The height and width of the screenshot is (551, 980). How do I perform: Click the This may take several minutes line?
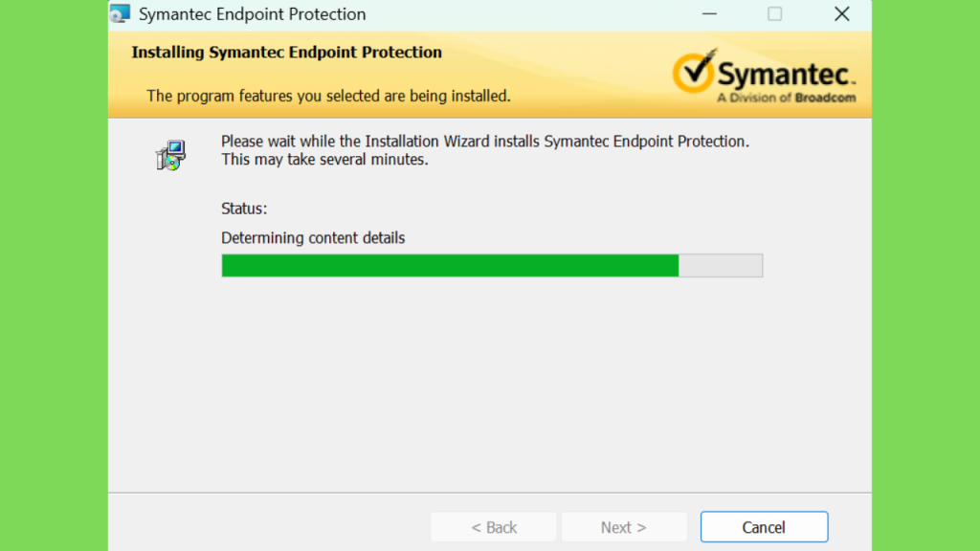[x=325, y=160]
